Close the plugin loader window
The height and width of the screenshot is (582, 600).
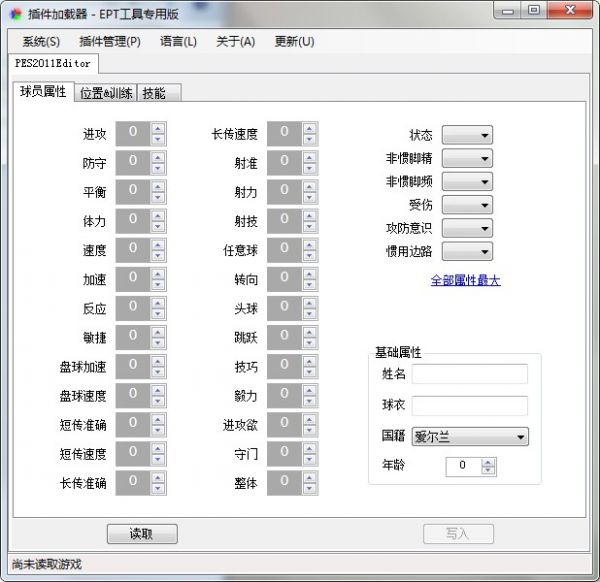[x=570, y=10]
